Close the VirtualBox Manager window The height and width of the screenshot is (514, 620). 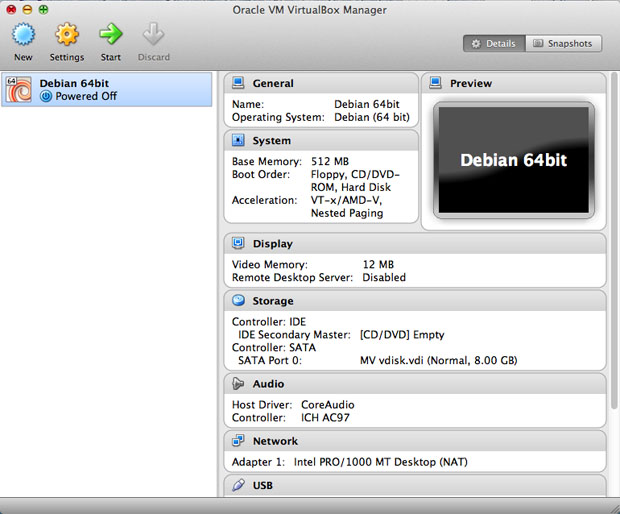click(11, 9)
